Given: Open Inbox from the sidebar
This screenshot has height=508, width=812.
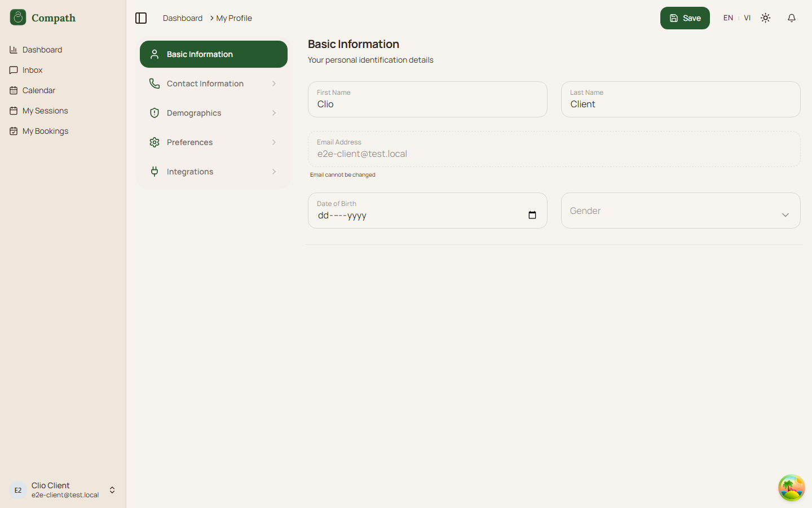Looking at the screenshot, I should [32, 70].
